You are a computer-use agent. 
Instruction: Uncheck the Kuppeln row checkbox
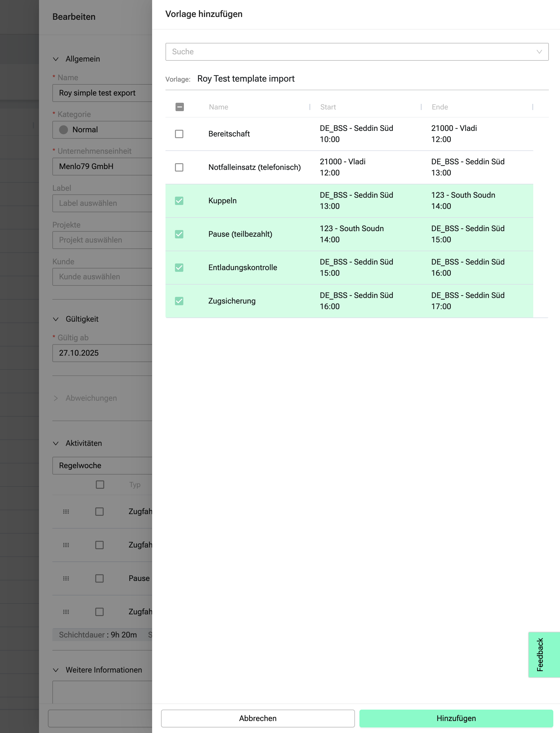click(179, 201)
